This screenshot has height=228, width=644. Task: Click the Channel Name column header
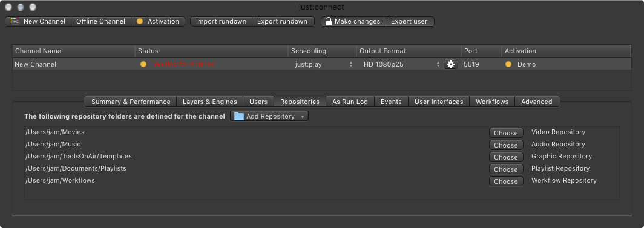coord(74,51)
